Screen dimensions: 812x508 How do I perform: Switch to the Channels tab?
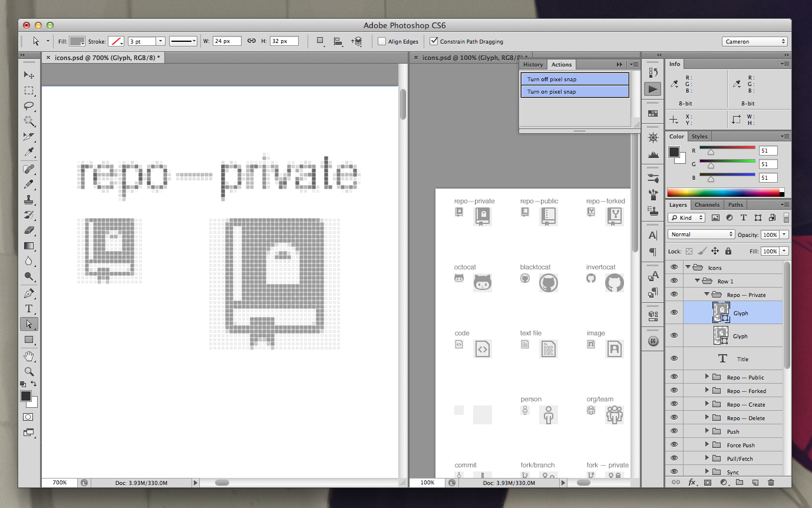point(707,204)
